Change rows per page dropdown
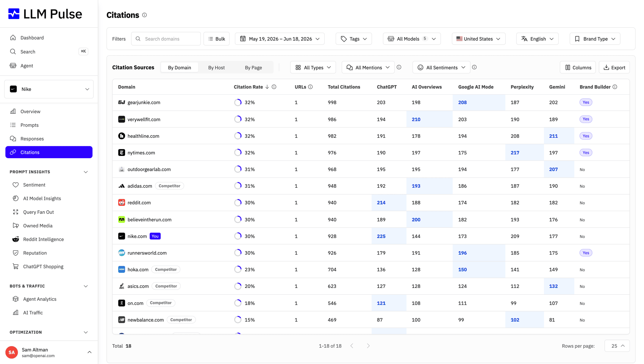This screenshot has height=364, width=644. click(617, 346)
